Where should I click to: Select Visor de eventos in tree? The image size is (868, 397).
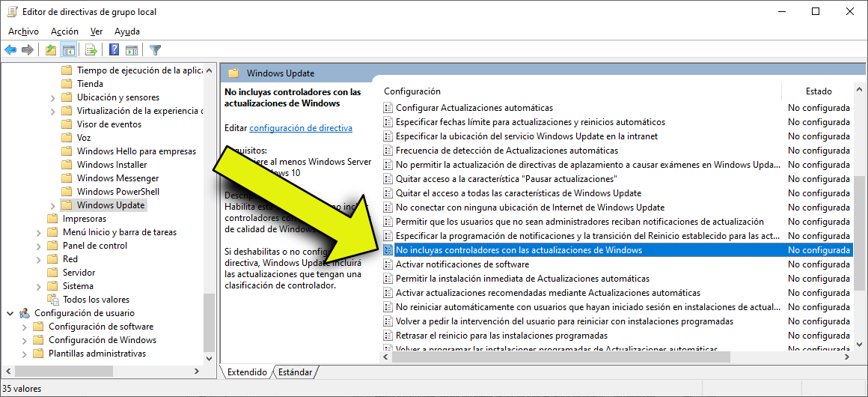(x=109, y=124)
